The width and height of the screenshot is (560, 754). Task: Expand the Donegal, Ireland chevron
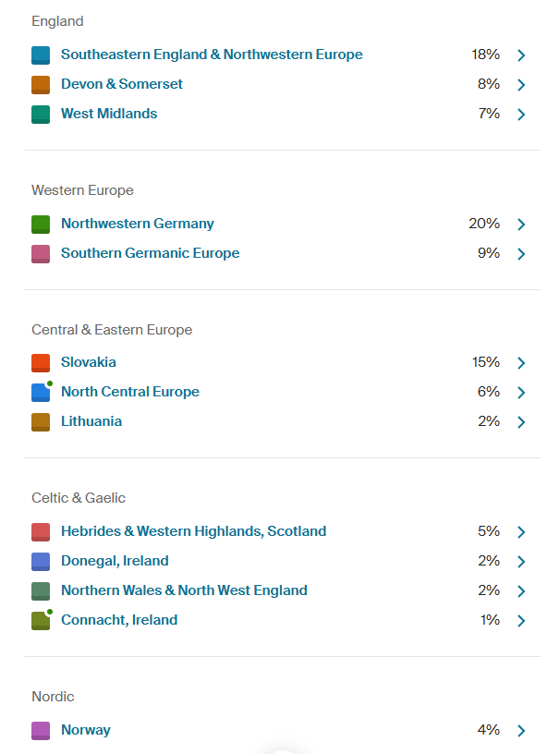521,562
